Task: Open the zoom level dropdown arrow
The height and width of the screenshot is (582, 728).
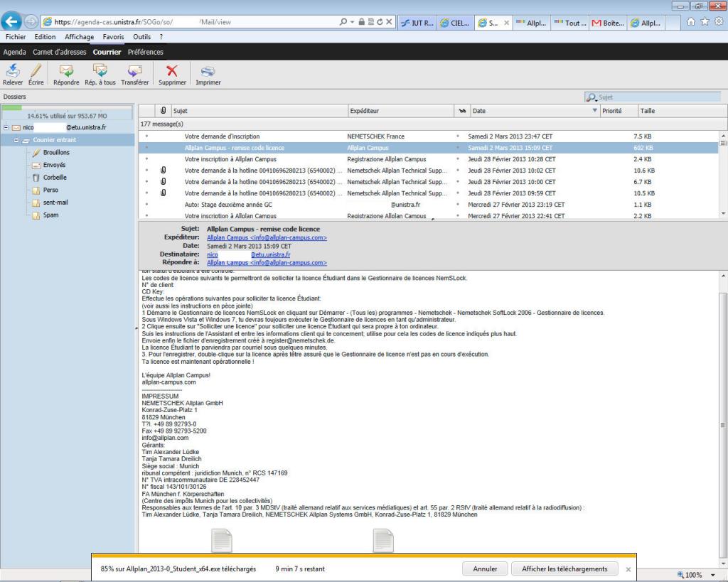Action: click(x=712, y=575)
